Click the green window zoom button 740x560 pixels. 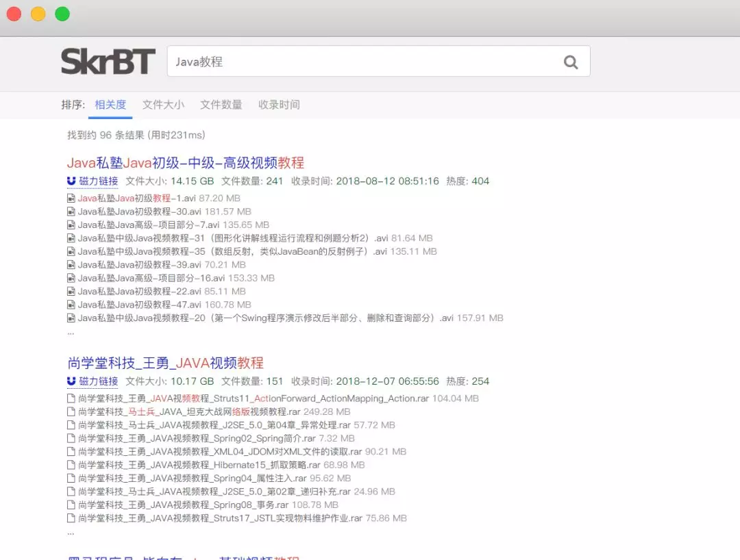click(62, 14)
